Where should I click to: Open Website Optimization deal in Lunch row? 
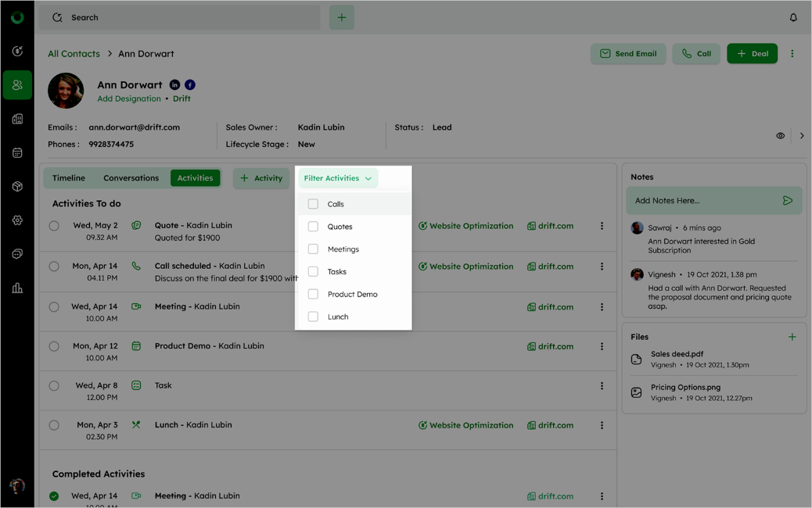pyautogui.click(x=466, y=425)
